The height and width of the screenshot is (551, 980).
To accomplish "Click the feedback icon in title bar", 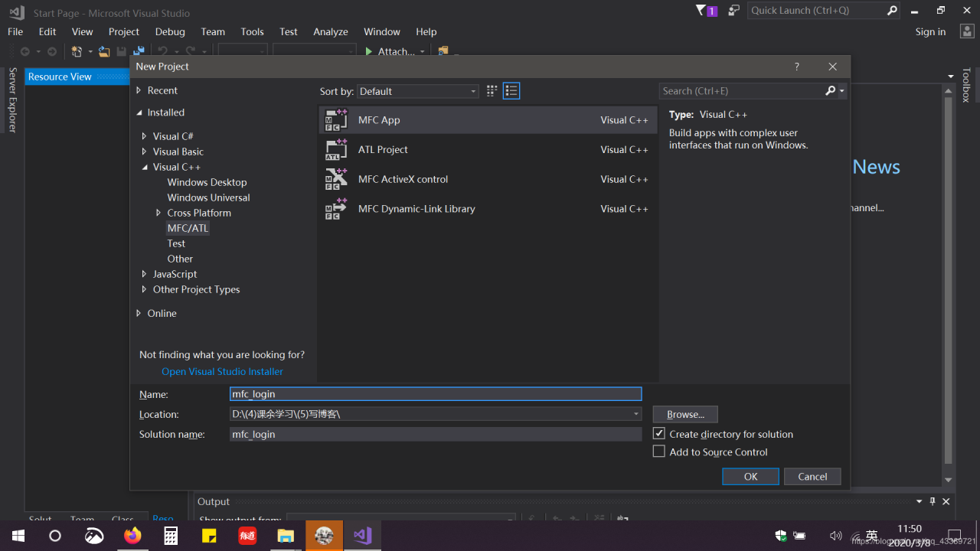I will click(x=733, y=11).
